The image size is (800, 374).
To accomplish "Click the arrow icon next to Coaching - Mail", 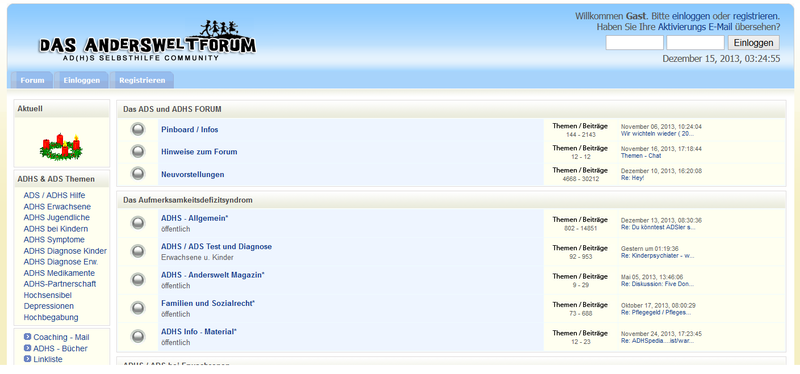I will pyautogui.click(x=28, y=337).
